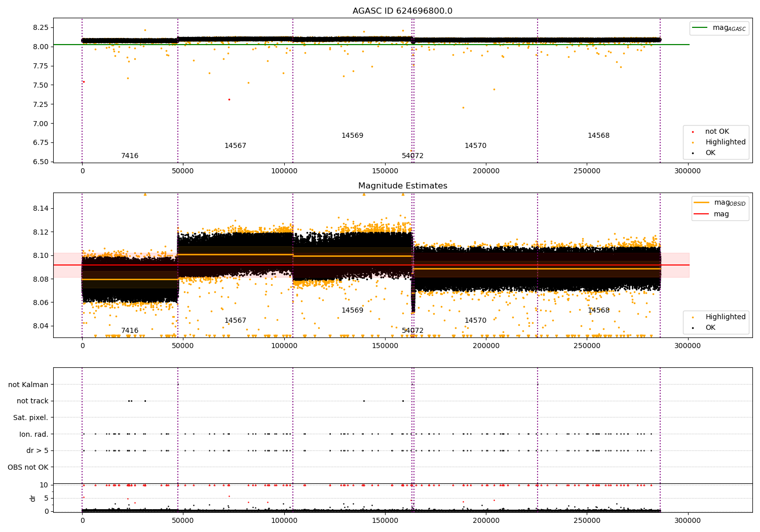The height and width of the screenshot is (532, 760).
Task: Click the 8.00 y-axis tick label
Action: coord(41,47)
